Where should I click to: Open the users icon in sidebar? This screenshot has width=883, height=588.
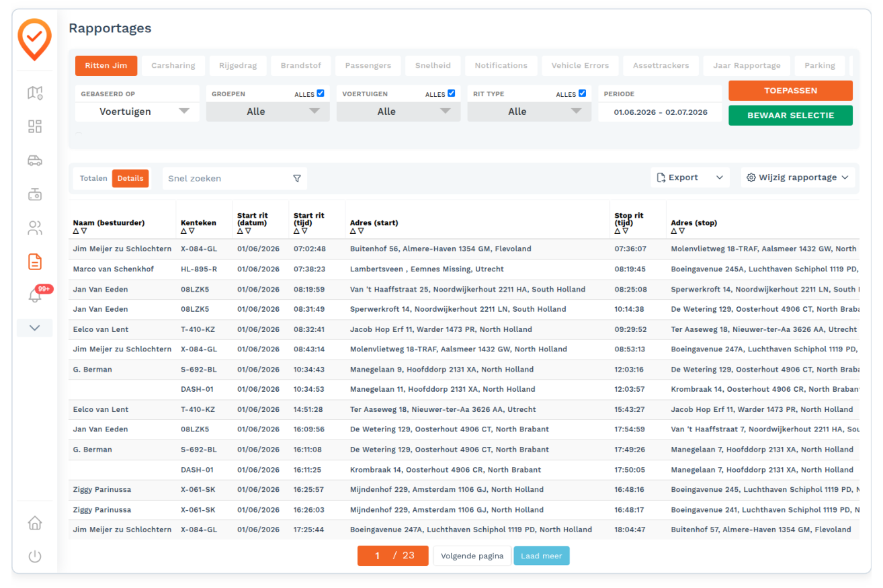point(35,228)
